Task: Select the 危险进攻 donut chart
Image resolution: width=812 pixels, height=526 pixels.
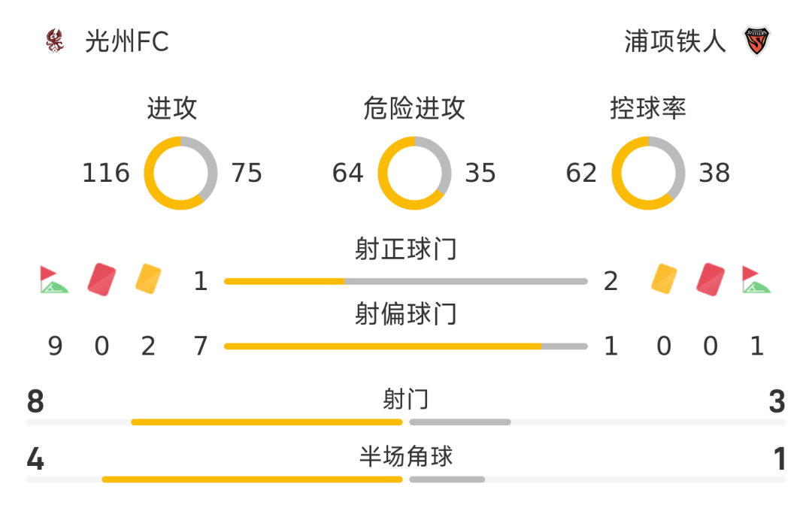Action: 414,173
